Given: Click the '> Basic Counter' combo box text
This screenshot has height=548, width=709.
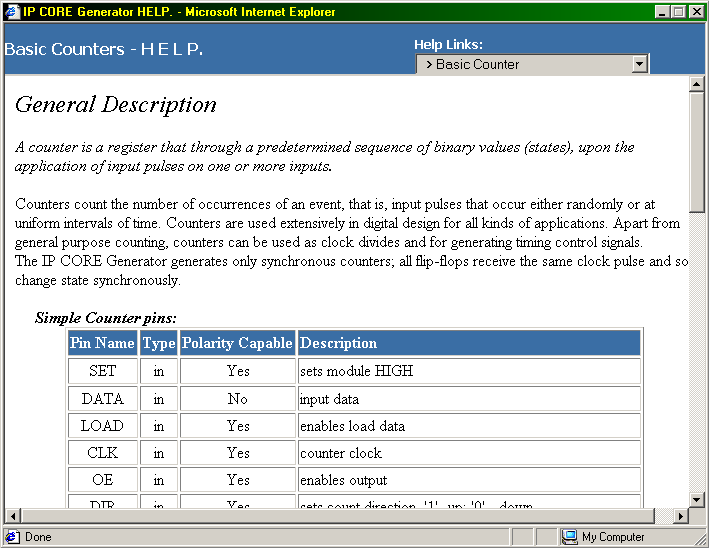Looking at the screenshot, I should point(473,64).
